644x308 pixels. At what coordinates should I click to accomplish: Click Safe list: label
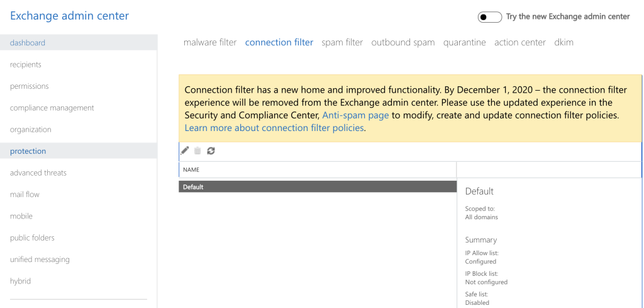pos(477,294)
